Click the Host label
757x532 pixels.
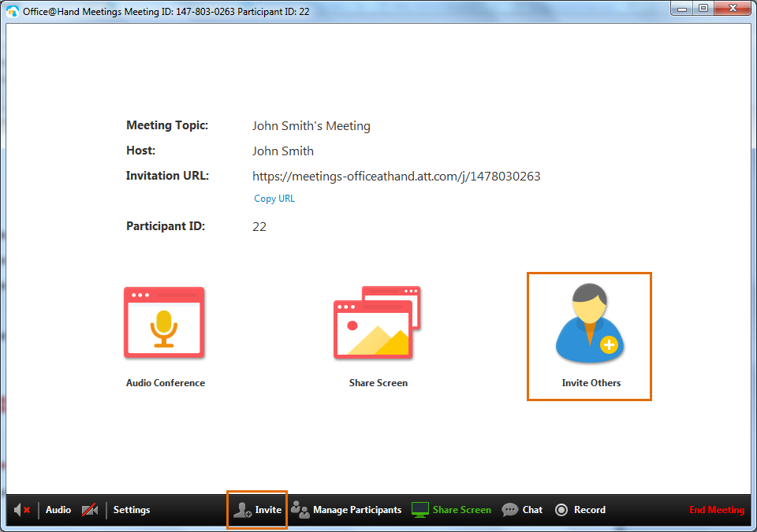141,151
